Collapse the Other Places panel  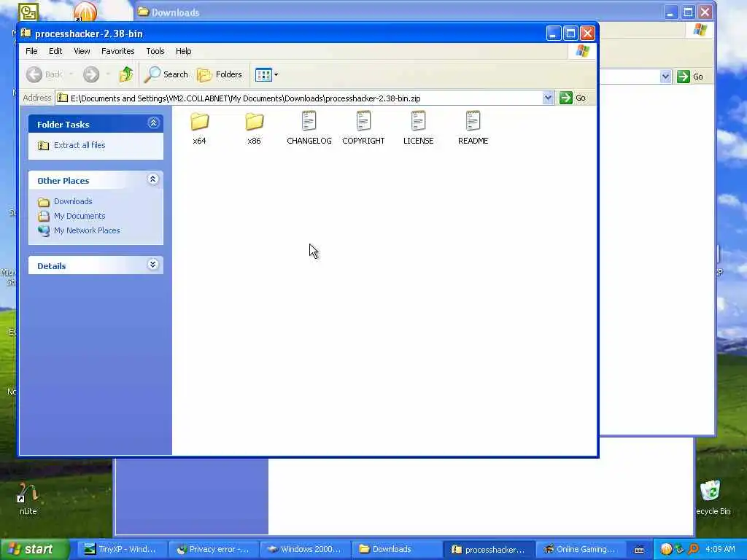coord(153,179)
